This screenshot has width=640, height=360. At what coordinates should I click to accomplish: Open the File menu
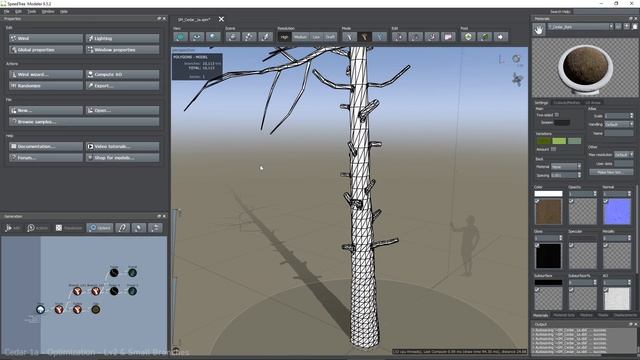click(x=7, y=11)
